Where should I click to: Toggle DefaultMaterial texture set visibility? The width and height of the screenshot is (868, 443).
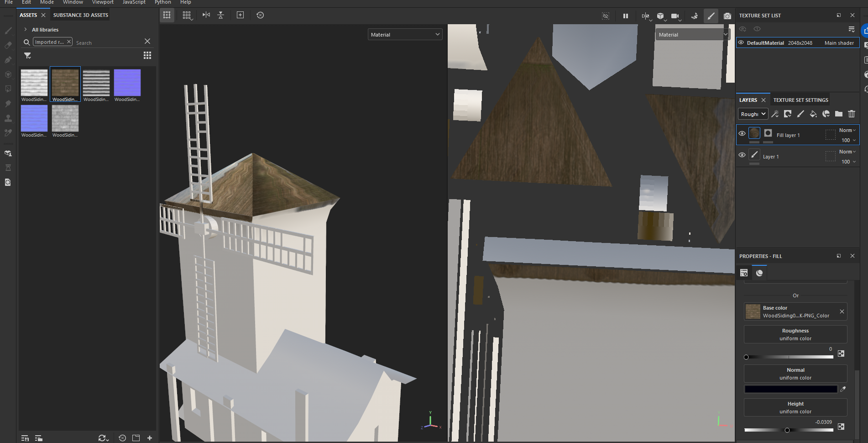pyautogui.click(x=741, y=42)
